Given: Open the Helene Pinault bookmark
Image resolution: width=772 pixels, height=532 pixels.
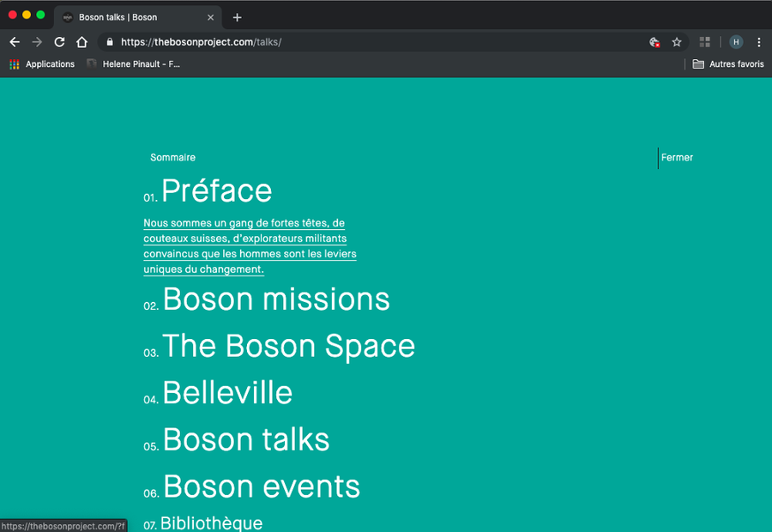Looking at the screenshot, I should tap(133, 64).
